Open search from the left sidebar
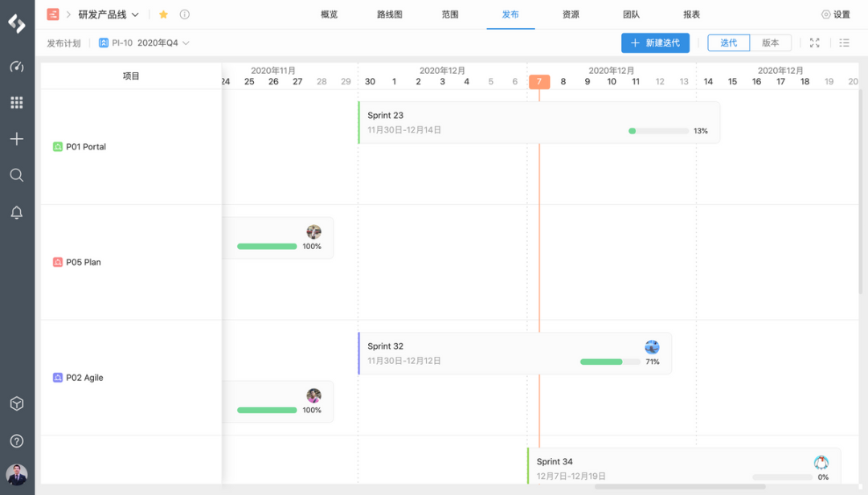This screenshot has width=868, height=495. (x=17, y=174)
